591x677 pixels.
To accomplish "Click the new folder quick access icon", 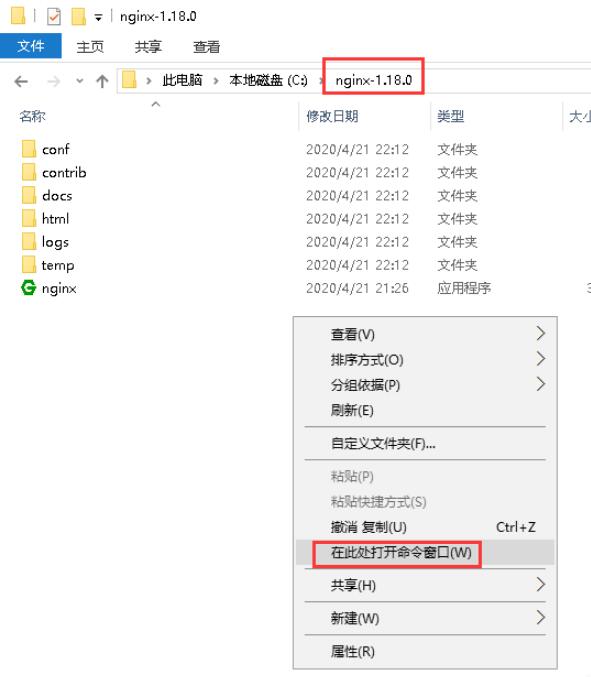I will (79, 16).
